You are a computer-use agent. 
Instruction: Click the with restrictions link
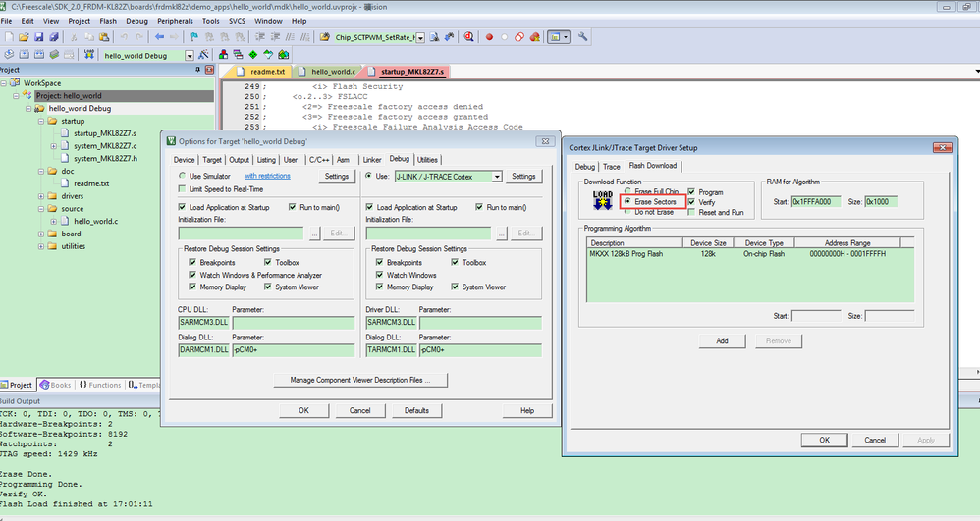267,177
